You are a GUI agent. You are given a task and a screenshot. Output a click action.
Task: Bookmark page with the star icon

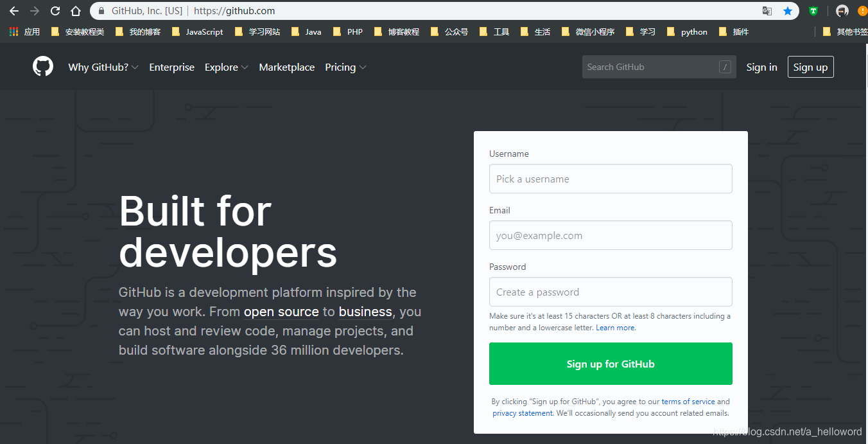788,11
